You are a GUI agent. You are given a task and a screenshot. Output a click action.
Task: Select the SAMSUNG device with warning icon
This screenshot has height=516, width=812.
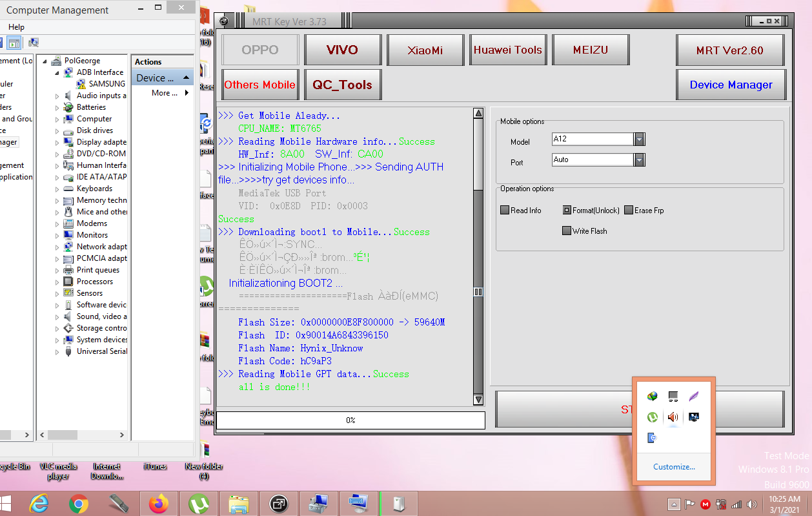click(x=101, y=84)
